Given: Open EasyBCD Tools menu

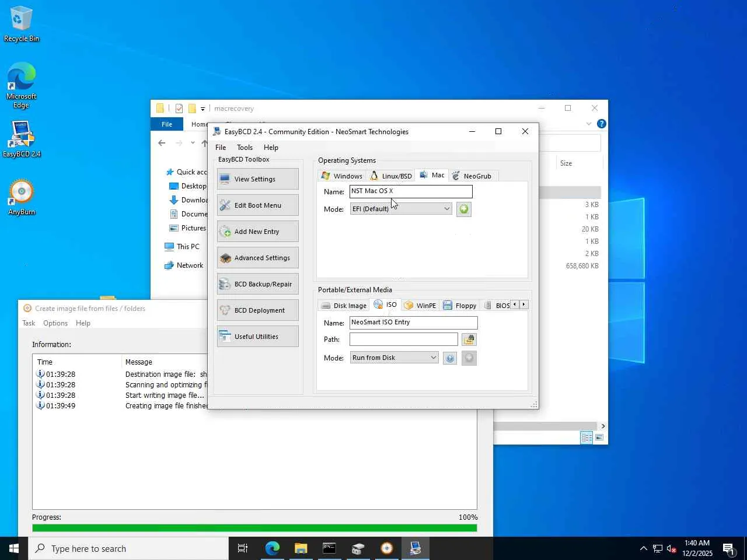Looking at the screenshot, I should click(x=245, y=148).
